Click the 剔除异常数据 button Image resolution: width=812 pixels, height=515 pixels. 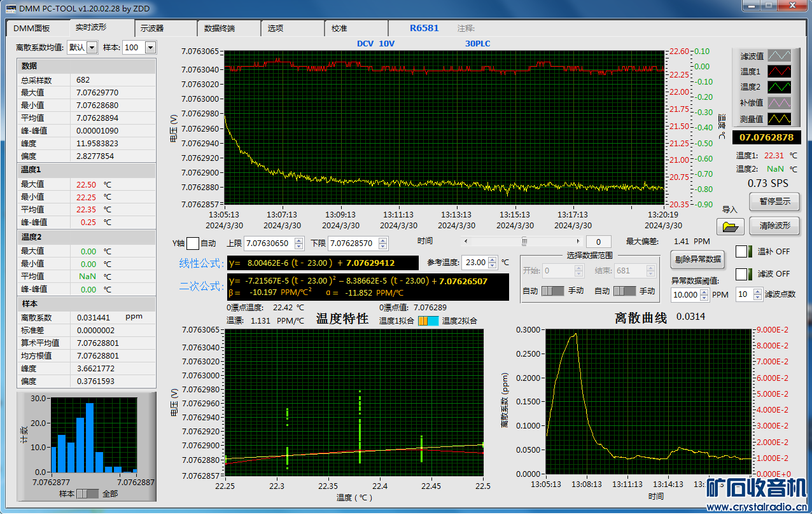[x=696, y=259]
